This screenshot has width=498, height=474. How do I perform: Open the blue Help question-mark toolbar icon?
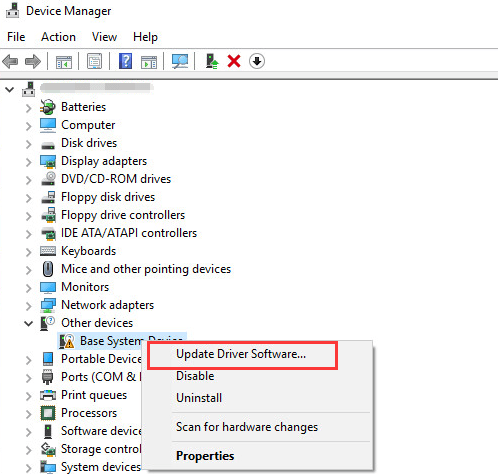(125, 61)
